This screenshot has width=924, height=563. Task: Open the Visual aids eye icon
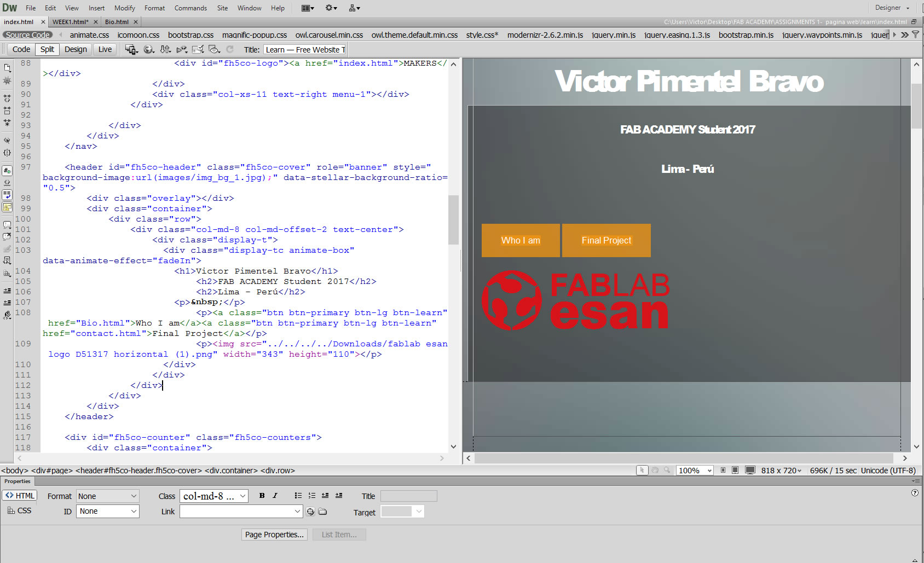click(215, 49)
